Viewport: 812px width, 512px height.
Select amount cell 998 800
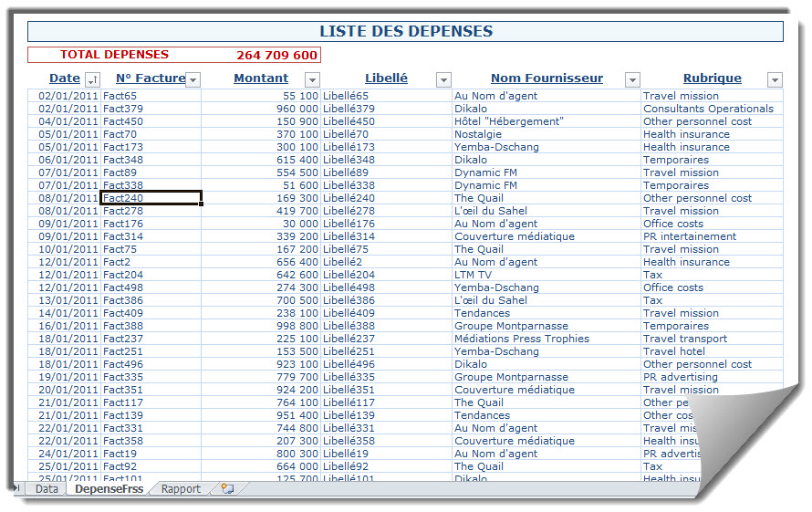coord(261,326)
